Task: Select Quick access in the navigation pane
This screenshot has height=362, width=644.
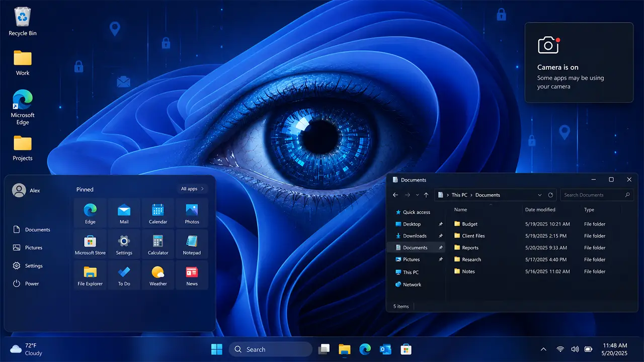Action: pyautogui.click(x=413, y=212)
